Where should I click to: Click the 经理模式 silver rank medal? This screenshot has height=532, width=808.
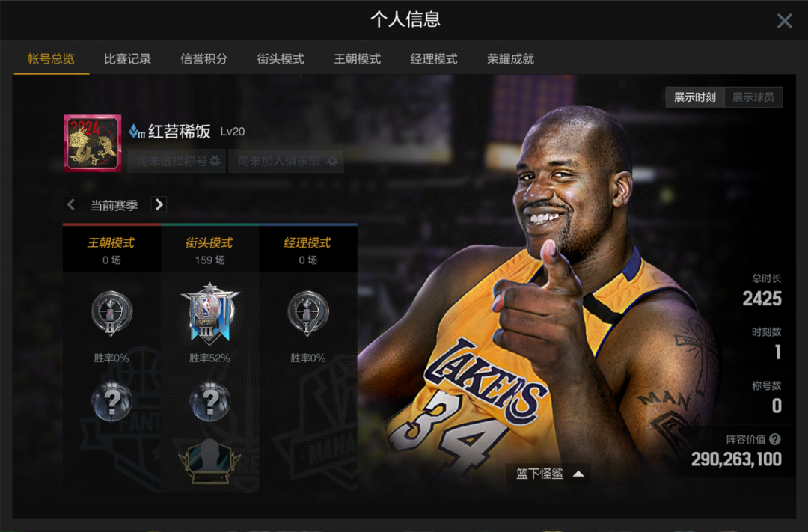click(x=307, y=313)
